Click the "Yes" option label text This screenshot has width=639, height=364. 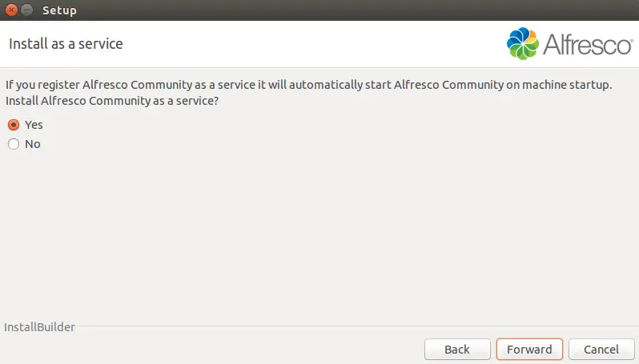tap(34, 125)
